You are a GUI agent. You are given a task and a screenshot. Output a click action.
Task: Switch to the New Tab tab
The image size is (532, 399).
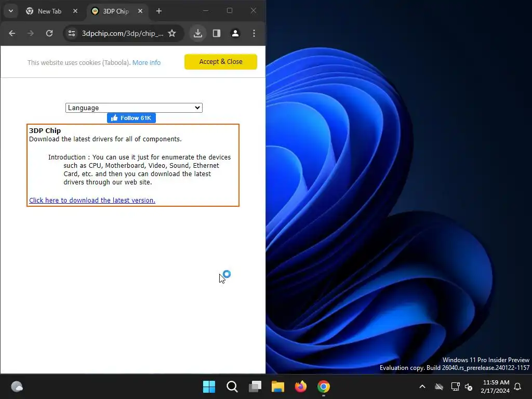pos(49,11)
